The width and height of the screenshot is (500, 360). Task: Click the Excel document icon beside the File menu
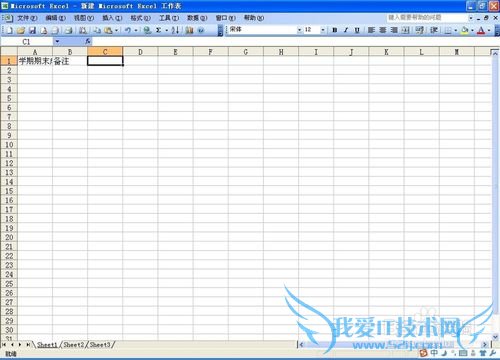(x=8, y=18)
